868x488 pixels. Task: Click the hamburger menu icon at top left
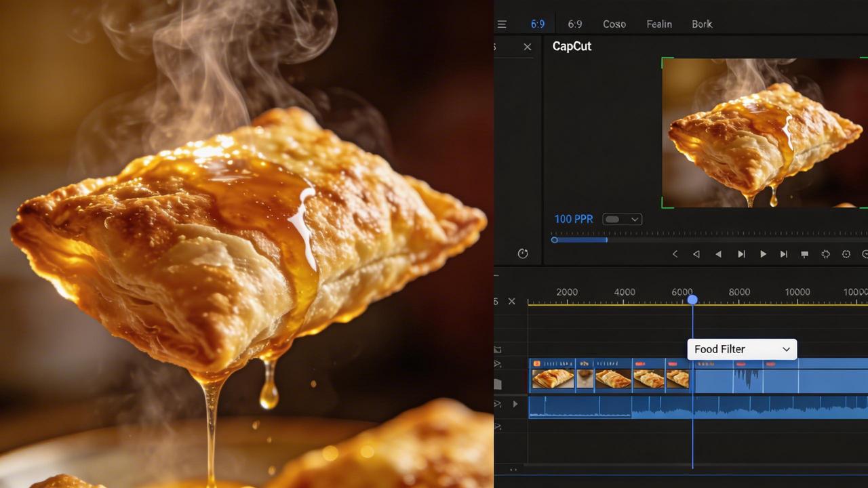click(502, 24)
